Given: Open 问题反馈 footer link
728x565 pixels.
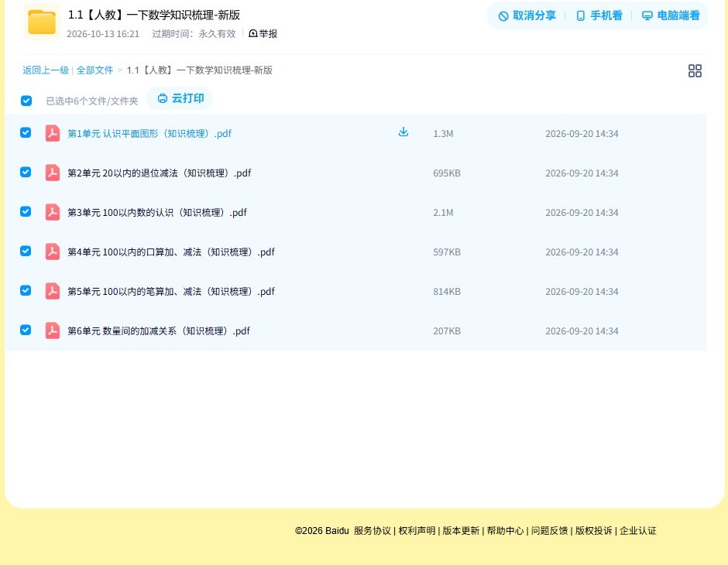Looking at the screenshot, I should pos(550,531).
